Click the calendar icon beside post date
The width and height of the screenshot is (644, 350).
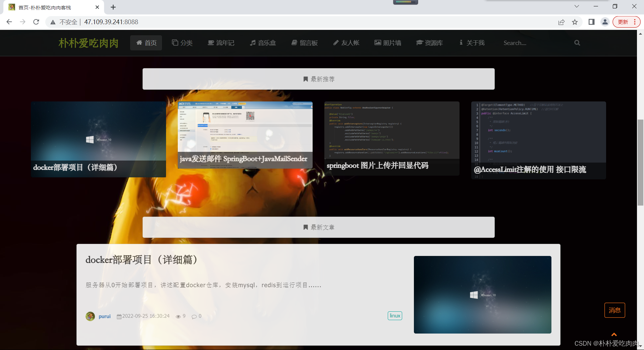119,316
